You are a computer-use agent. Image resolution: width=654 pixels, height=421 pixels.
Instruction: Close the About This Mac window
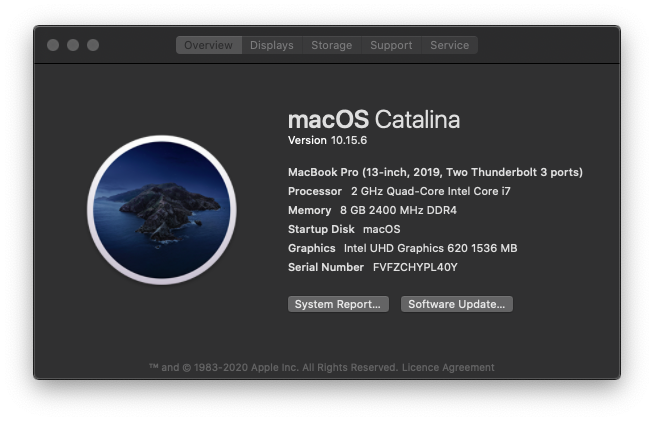pyautogui.click(x=53, y=45)
